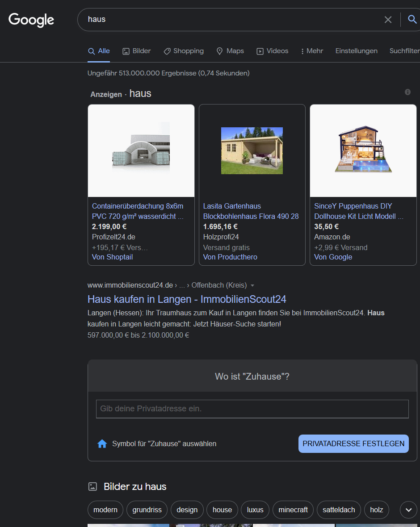Open the SinceY Puppenhaus product image
The image size is (420, 527).
tap(363, 151)
